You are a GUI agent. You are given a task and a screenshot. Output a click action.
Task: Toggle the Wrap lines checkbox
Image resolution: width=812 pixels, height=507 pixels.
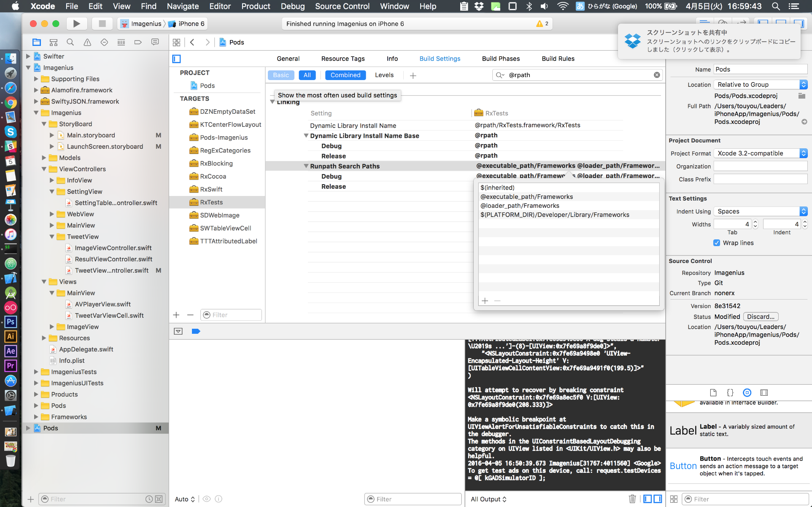717,243
